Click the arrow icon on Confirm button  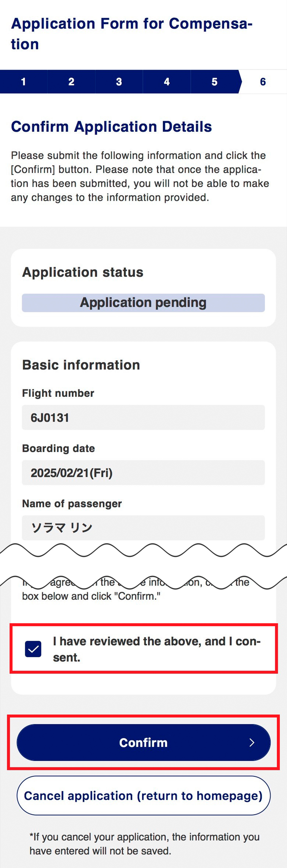[x=252, y=742]
